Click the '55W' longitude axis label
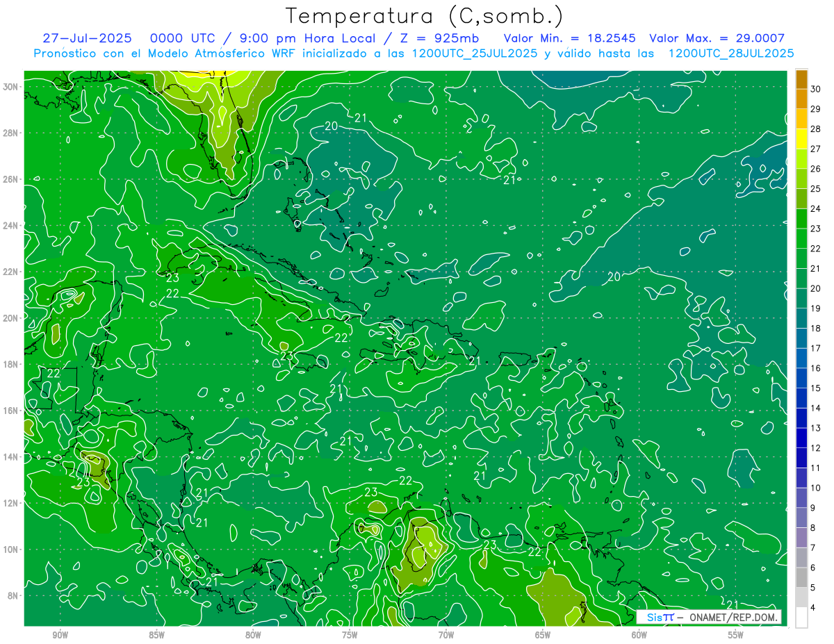Image resolution: width=834 pixels, height=644 pixels. [736, 634]
